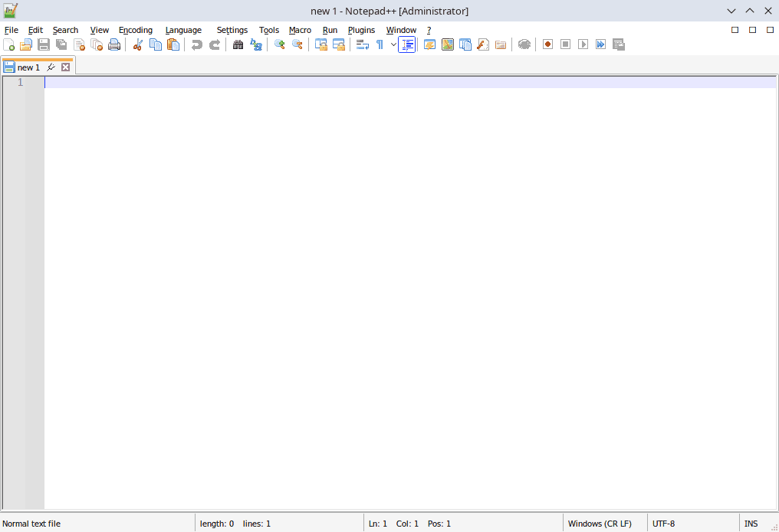The height and width of the screenshot is (532, 779).
Task: Expand the show-all-characters dropdown arrow
Action: (x=393, y=44)
